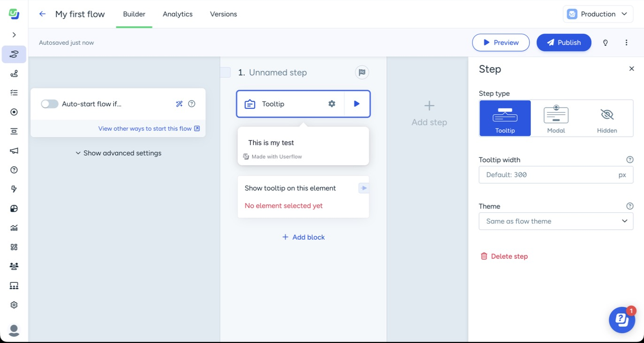
Task: Click the element select arrow icon
Action: (x=364, y=188)
